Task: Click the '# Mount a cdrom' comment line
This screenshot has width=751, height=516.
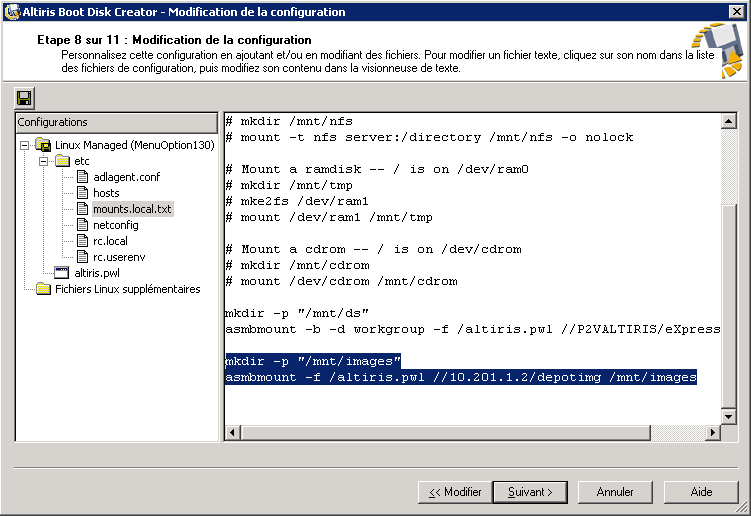Action: coord(374,249)
